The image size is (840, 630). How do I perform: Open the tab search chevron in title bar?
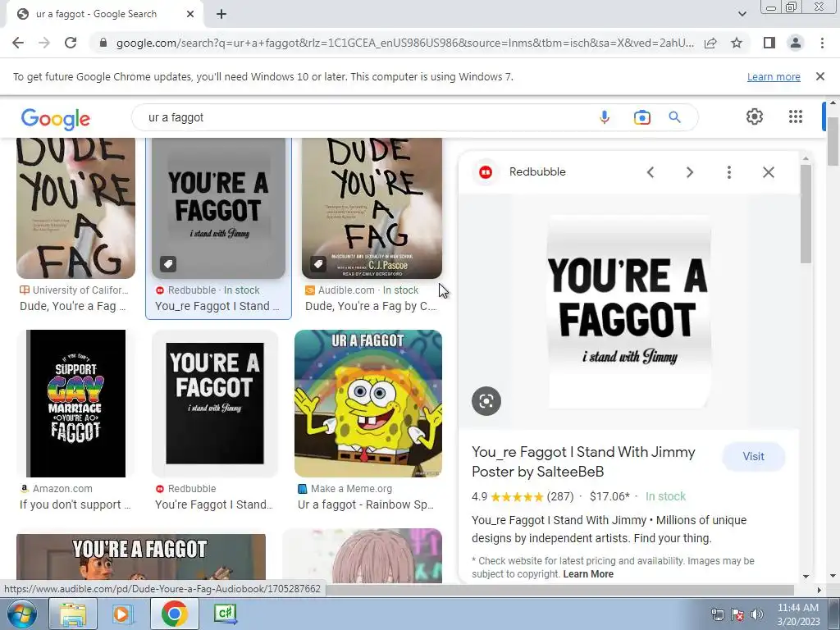coord(742,14)
